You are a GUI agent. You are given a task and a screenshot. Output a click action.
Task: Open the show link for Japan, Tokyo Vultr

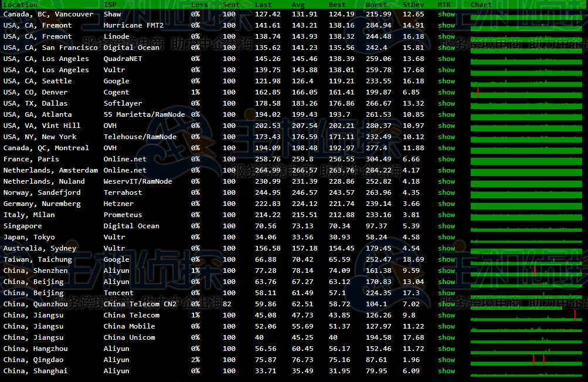point(446,237)
